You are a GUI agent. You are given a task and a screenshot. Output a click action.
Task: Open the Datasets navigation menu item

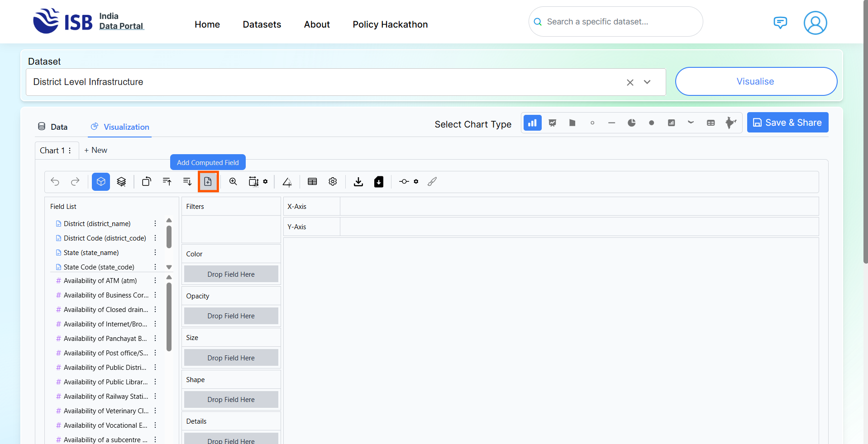click(262, 24)
